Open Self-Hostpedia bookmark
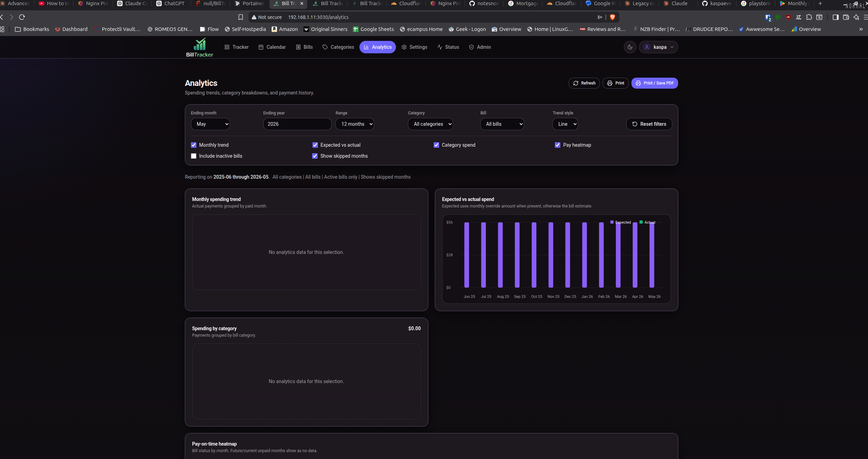Screen dimensions: 868x459 click(245, 29)
